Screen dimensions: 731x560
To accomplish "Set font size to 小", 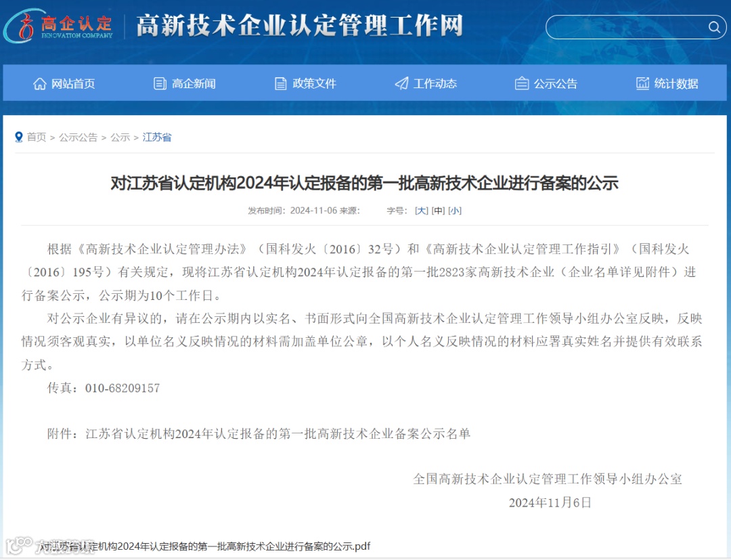I will [455, 211].
